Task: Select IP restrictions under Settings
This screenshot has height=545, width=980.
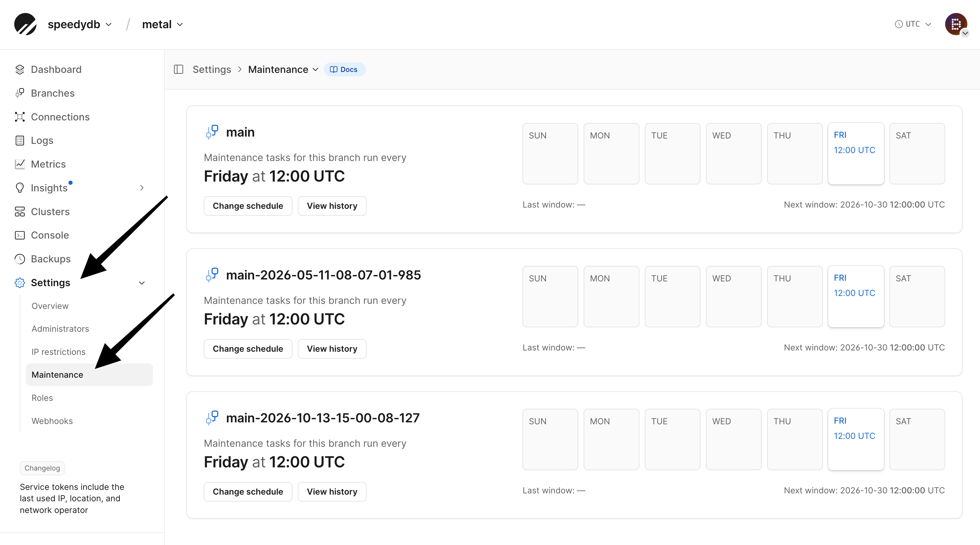Action: (x=58, y=352)
